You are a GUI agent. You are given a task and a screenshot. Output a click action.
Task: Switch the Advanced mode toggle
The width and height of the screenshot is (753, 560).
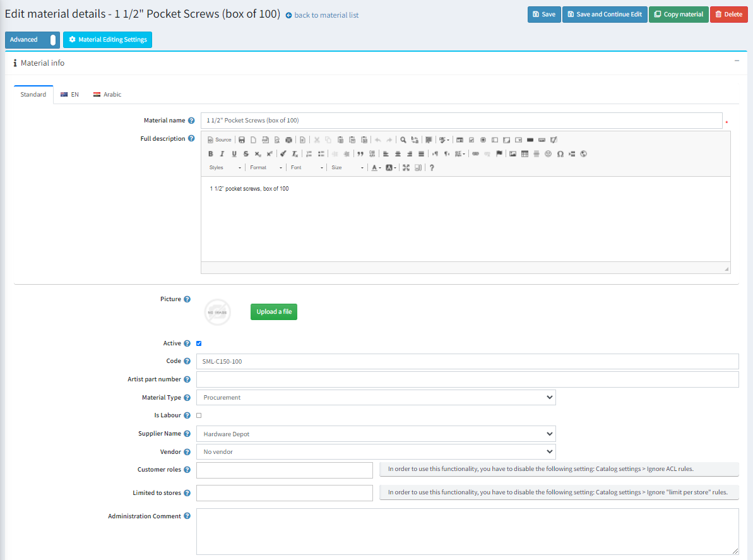coord(32,40)
